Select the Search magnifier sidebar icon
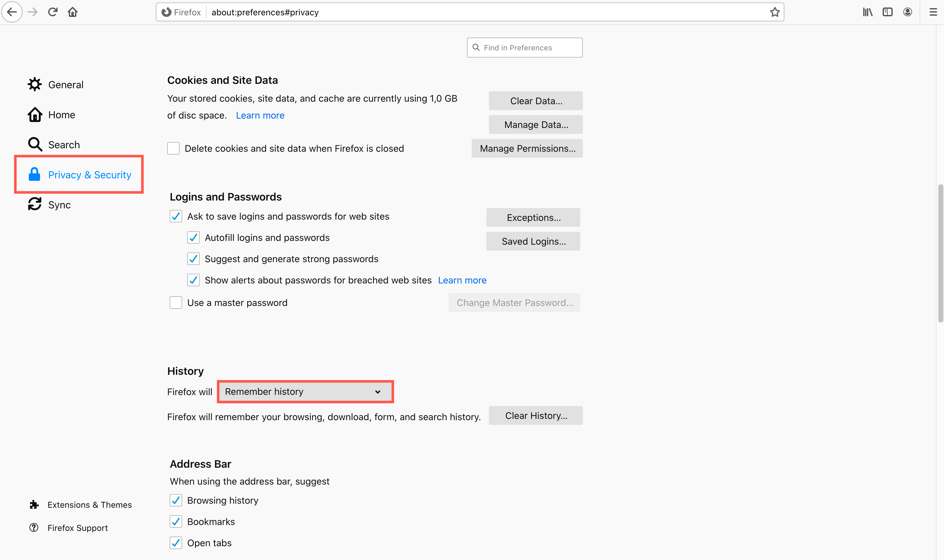The width and height of the screenshot is (944, 560). [x=34, y=144]
